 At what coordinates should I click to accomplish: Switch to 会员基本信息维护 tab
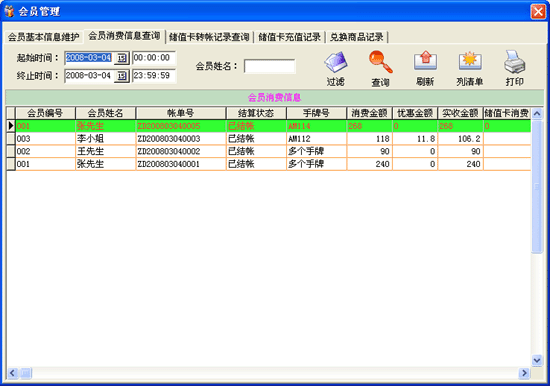click(43, 37)
